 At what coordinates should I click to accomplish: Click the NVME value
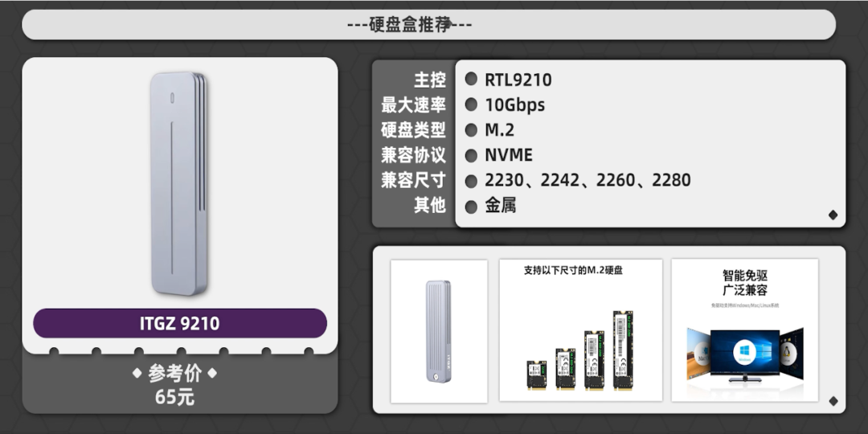(x=509, y=155)
